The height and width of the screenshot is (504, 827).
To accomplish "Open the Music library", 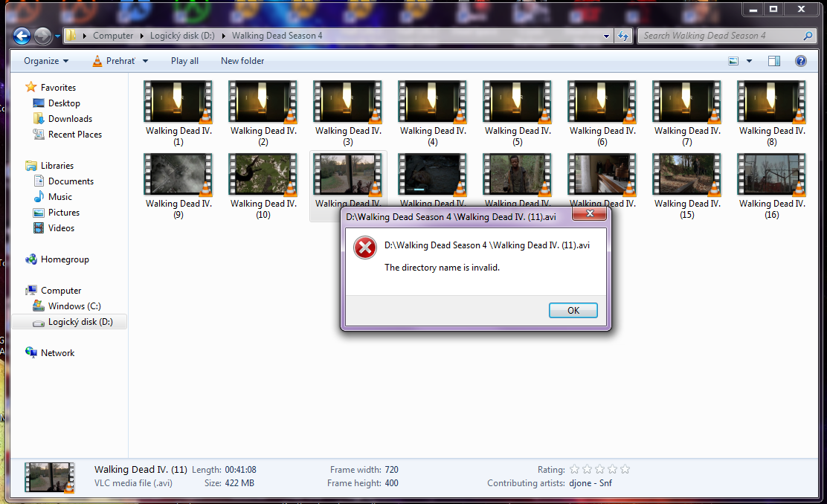I will pyautogui.click(x=53, y=197).
